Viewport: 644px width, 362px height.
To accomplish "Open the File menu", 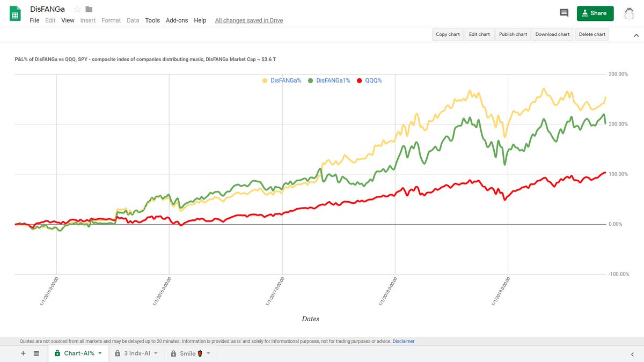I will click(x=34, y=20).
